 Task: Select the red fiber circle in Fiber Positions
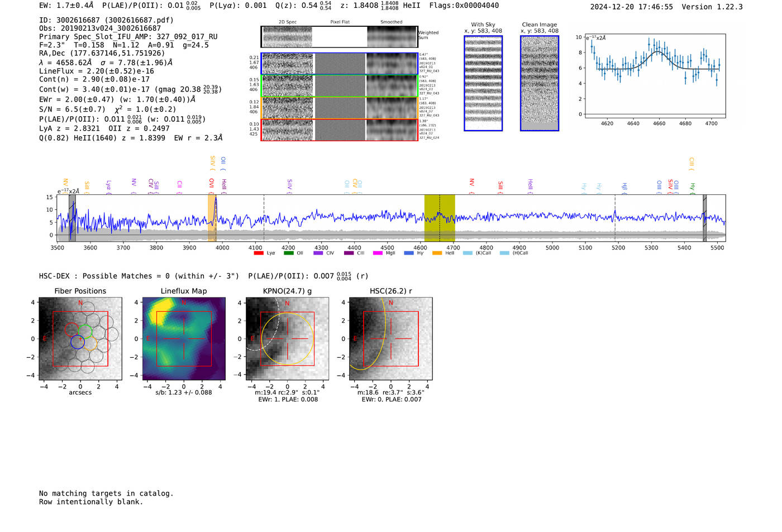(x=71, y=329)
